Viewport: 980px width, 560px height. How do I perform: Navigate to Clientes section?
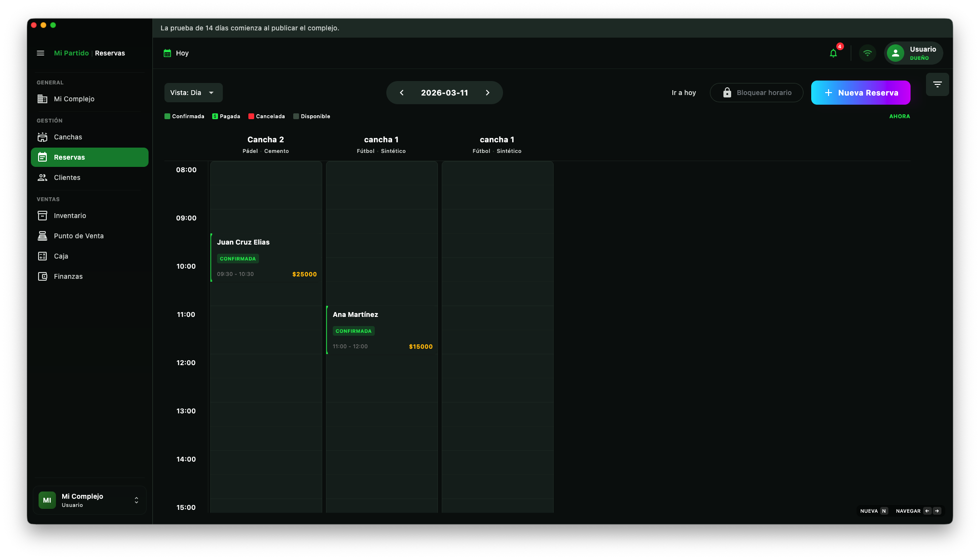[x=67, y=178]
